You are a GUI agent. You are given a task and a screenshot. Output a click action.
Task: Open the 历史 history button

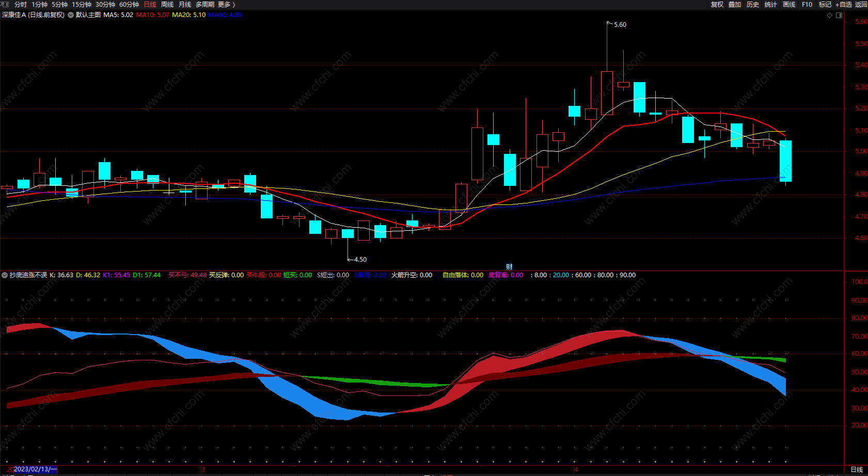[x=753, y=5]
